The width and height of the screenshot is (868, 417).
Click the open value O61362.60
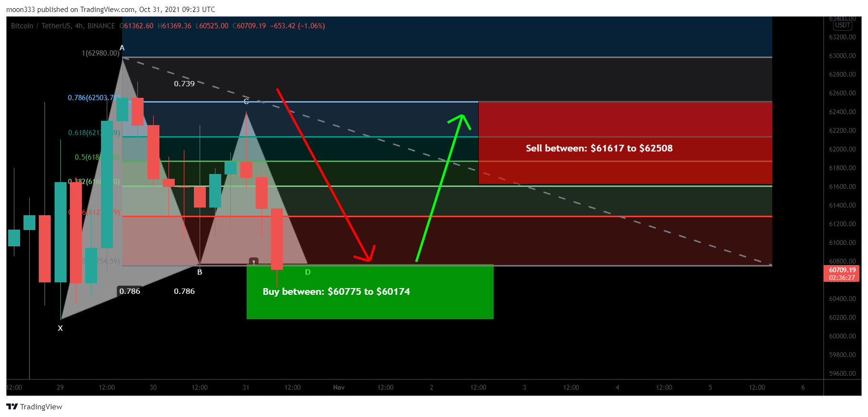[x=136, y=26]
